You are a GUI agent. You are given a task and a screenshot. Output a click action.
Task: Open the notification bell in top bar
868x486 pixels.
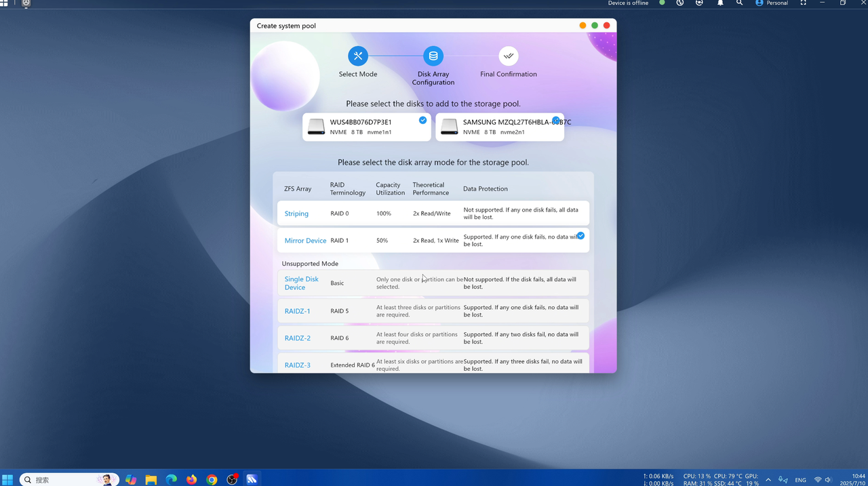[x=720, y=3]
